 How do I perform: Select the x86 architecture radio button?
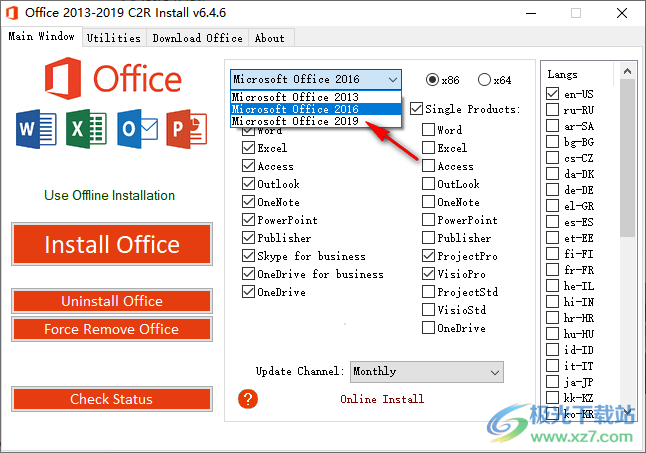click(432, 79)
